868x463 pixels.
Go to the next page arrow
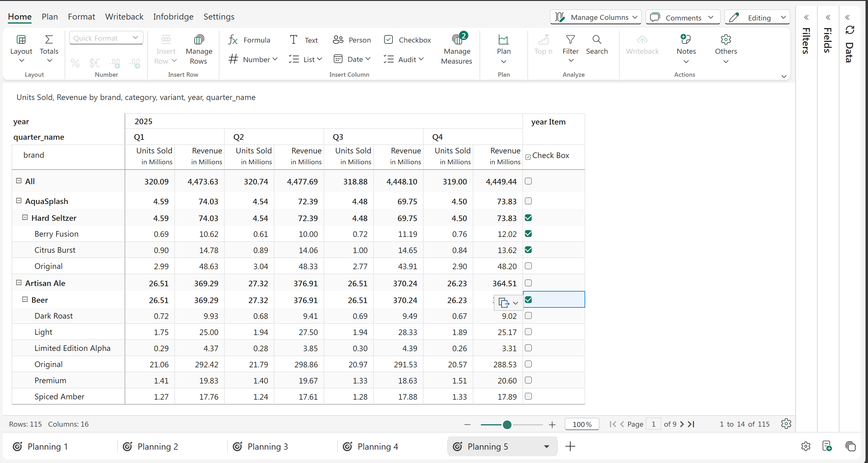tap(682, 424)
